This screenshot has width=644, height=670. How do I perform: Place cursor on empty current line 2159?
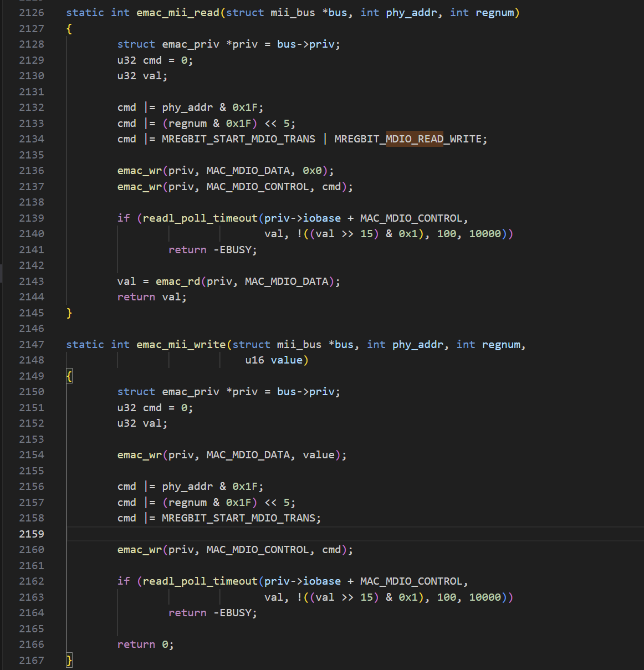pos(355,534)
